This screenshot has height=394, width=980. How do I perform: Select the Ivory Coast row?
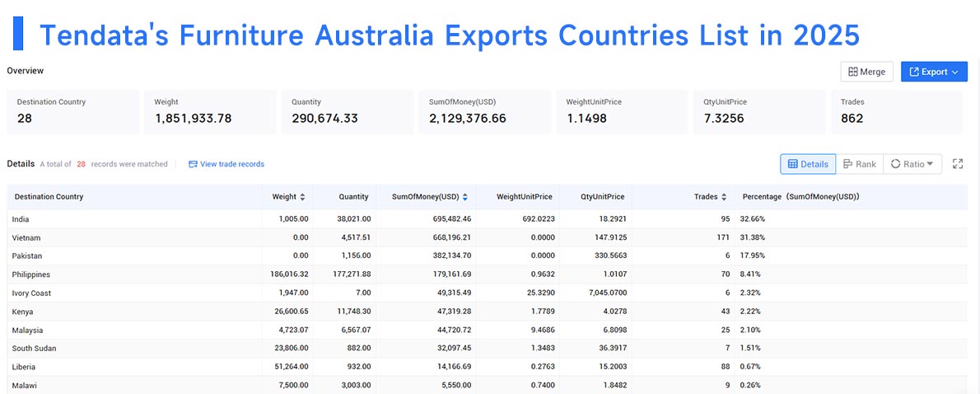point(488,293)
